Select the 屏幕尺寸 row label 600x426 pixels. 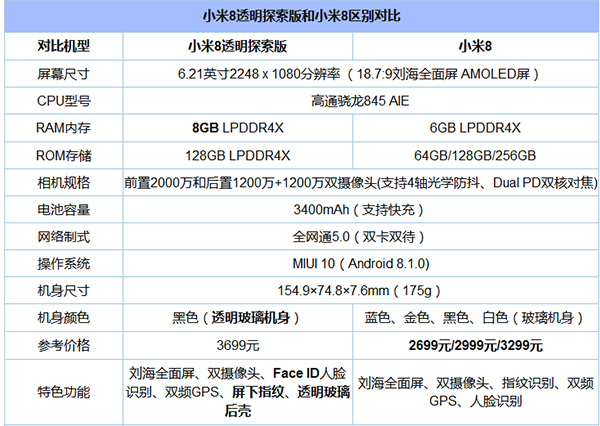point(64,73)
